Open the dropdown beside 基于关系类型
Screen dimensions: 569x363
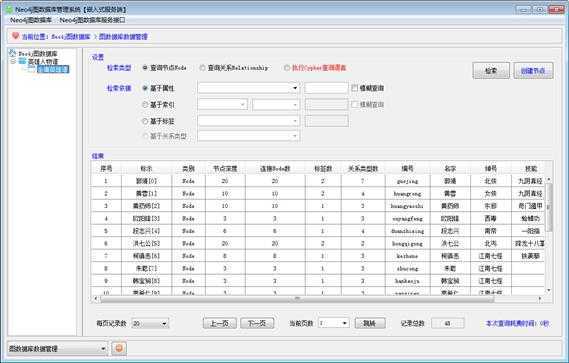click(249, 136)
